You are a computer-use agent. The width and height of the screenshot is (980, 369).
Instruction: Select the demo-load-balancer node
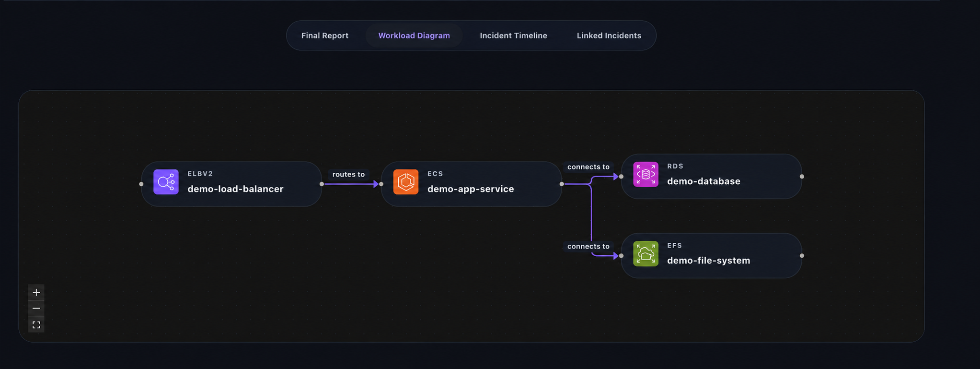[231, 184]
